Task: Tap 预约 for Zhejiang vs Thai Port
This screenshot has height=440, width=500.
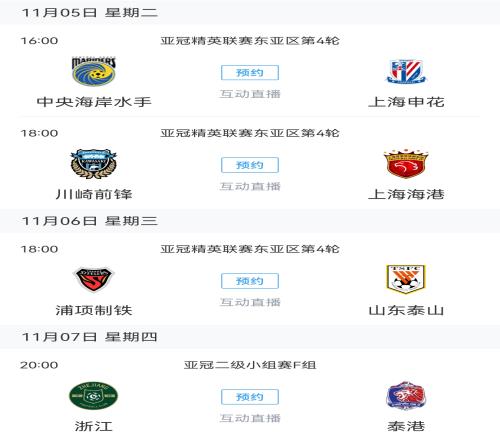Action: pos(250,397)
